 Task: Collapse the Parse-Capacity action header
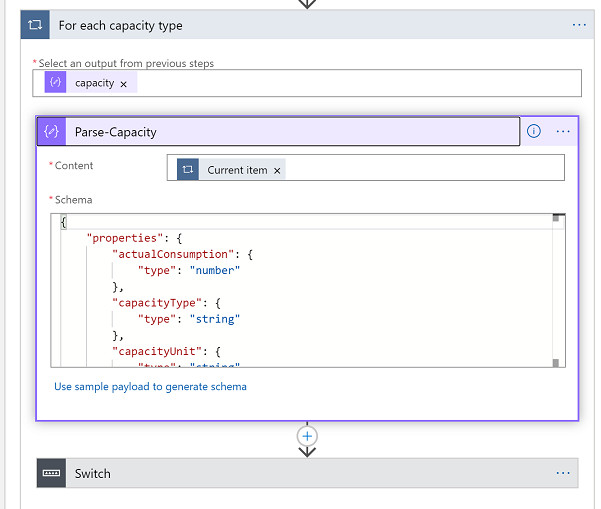pyautogui.click(x=290, y=131)
